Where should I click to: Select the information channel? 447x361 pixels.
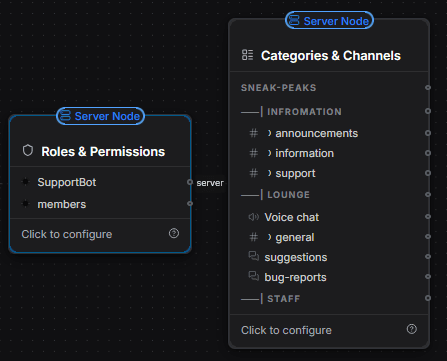[329, 153]
